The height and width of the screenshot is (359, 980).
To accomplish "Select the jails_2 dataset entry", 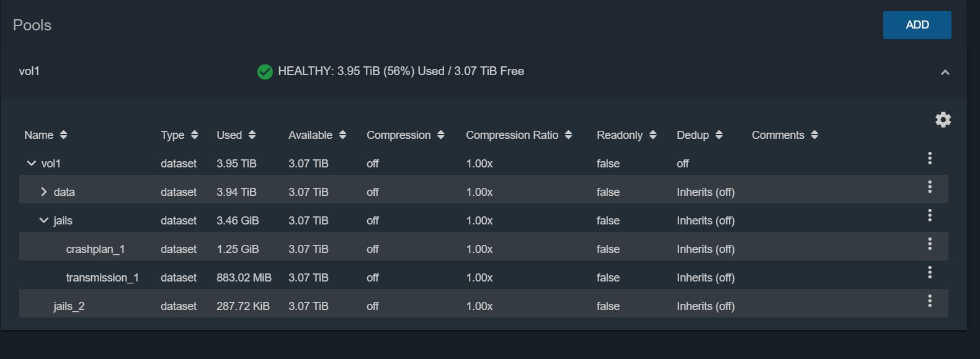I will tap(69, 306).
